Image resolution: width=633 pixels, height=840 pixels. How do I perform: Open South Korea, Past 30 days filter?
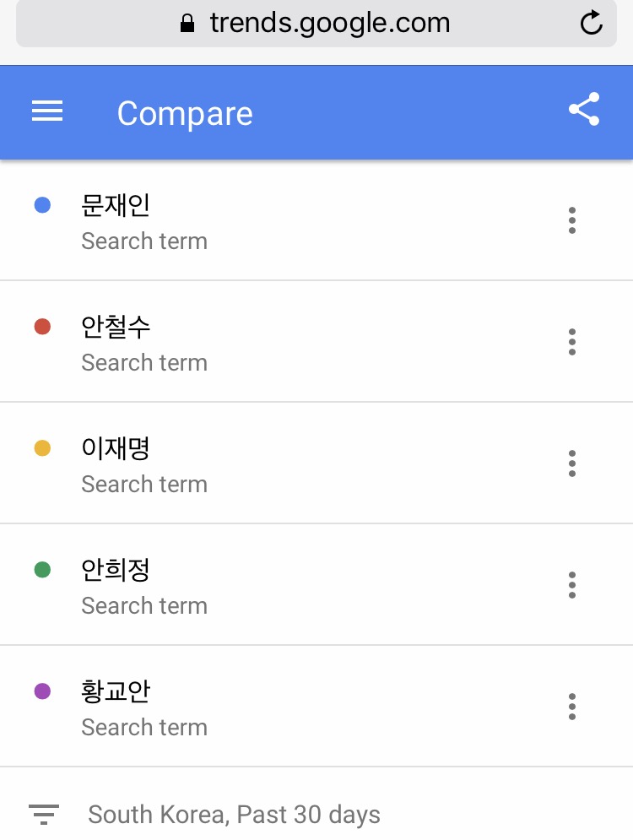click(234, 815)
